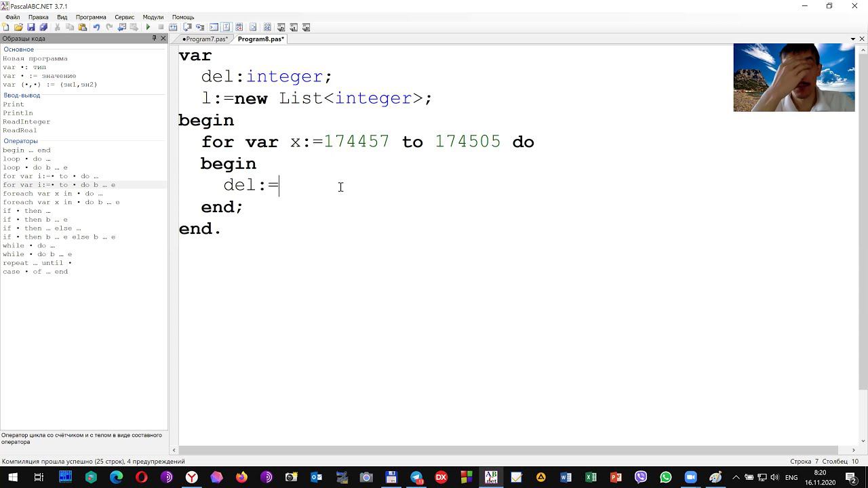This screenshot has height=488, width=868.
Task: Switch input language via ENG indicator
Action: (791, 477)
